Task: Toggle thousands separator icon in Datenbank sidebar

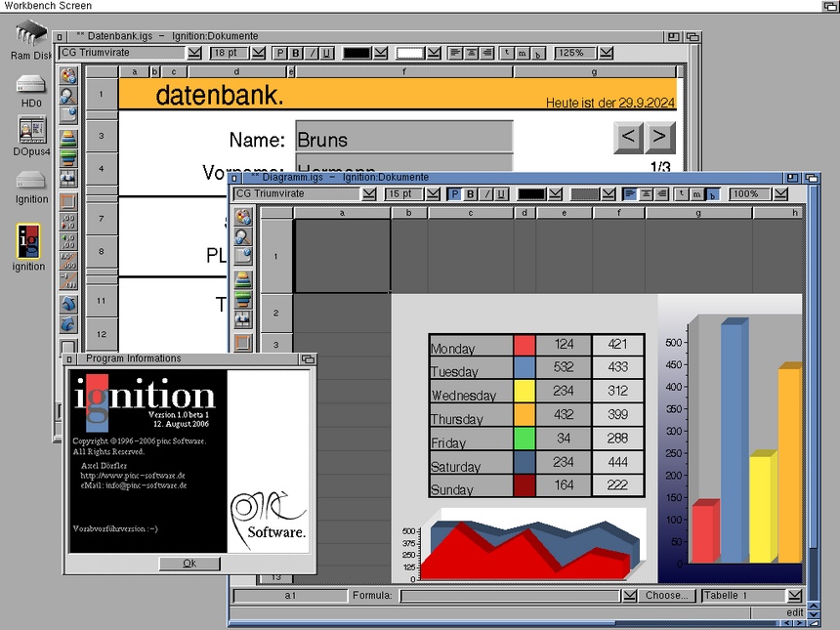Action: pos(68,261)
